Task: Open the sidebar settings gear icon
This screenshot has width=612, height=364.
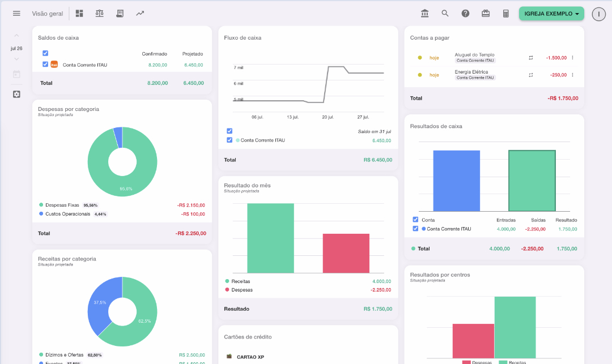Action: pos(16,95)
